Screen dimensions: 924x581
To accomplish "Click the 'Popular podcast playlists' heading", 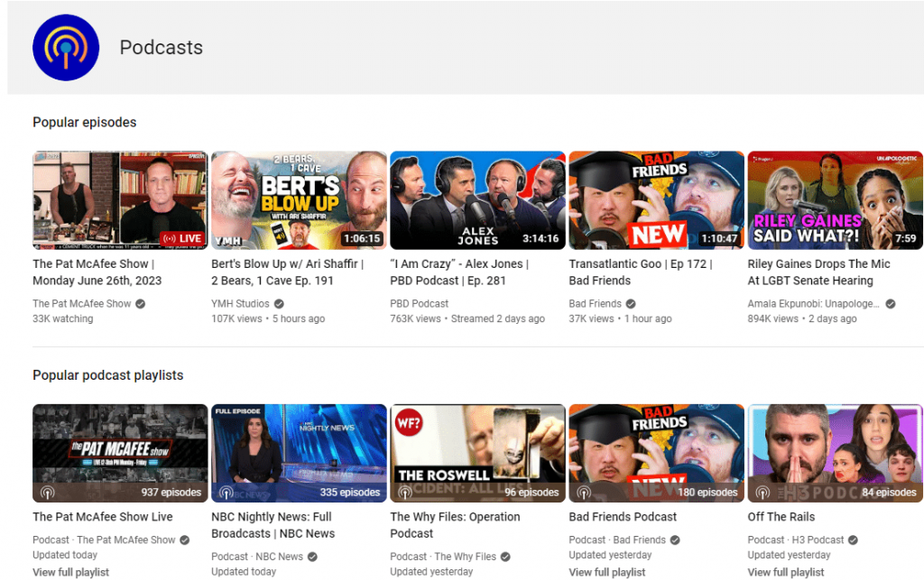I will (108, 375).
